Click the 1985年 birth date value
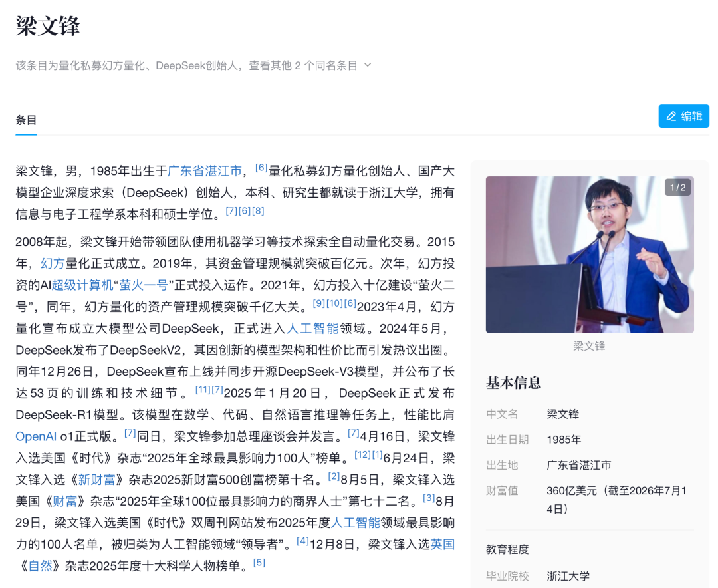 coord(564,440)
